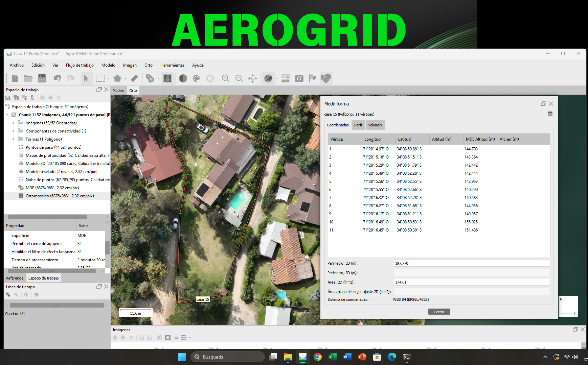Click the color palette icon in the toolbar
The height and width of the screenshot is (365, 588).
pyautogui.click(x=196, y=78)
